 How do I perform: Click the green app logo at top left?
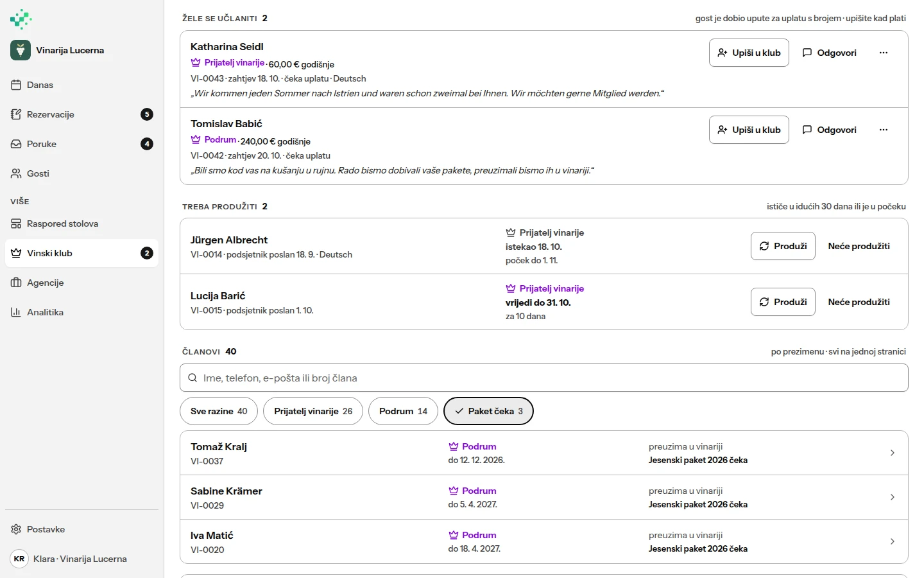pos(21,19)
